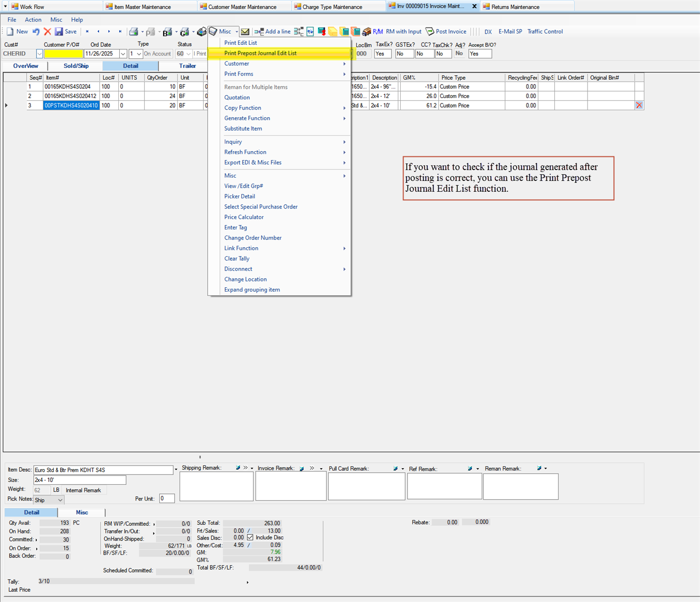Select the Add a line icon

(x=272, y=31)
